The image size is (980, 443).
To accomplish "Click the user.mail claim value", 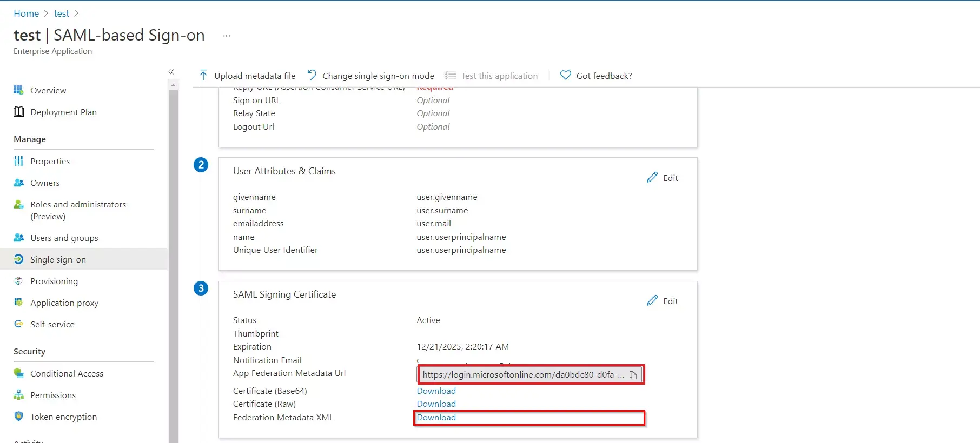I will click(434, 223).
